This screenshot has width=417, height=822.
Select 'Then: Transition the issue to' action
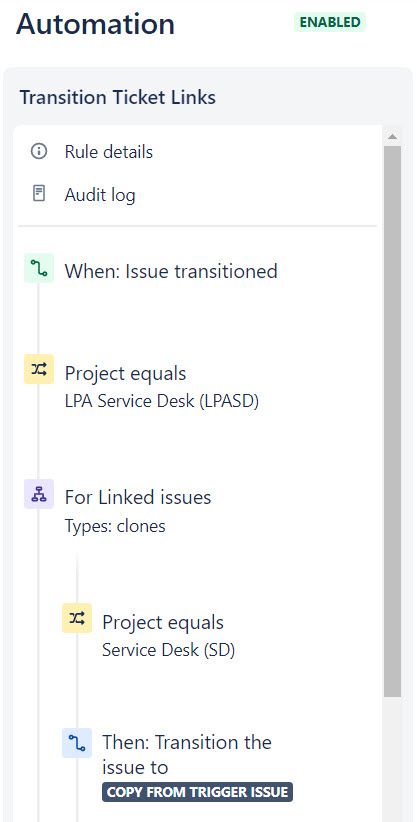click(x=187, y=755)
